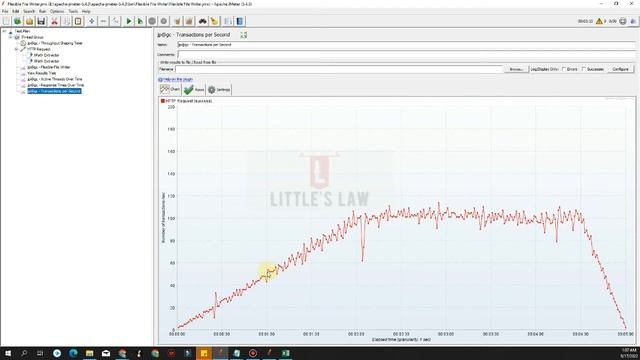Viewport: 640px width, 360px height.
Task: Switch to the Rows tab
Action: tap(194, 89)
